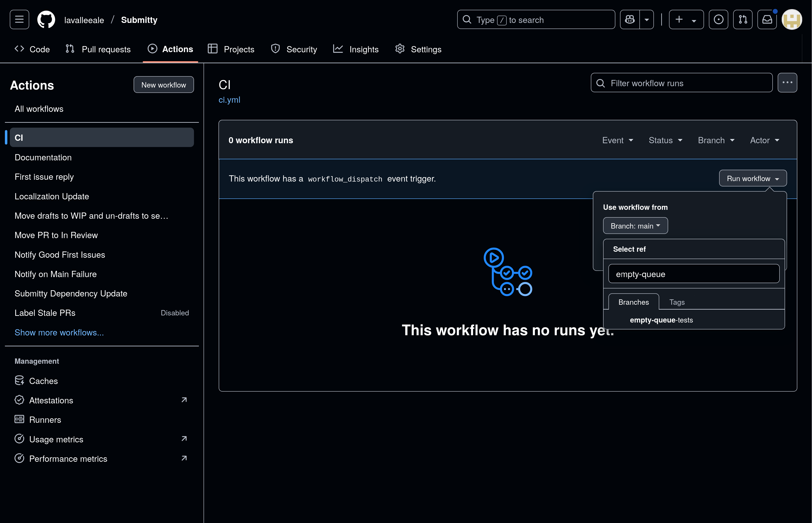Screen dimensions: 812x523
Task: Click the Usage metrics external link arrow
Action: [184, 438]
